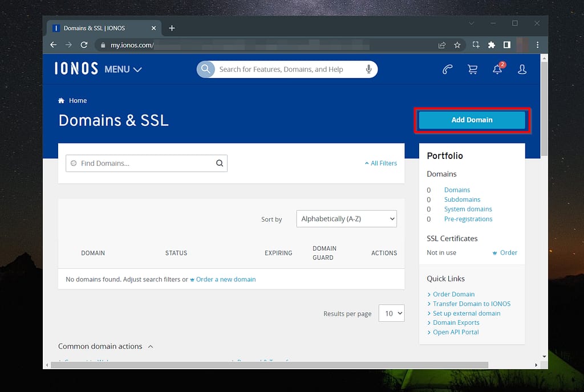Collapse Common domain actions section
Image resolution: width=584 pixels, height=392 pixels.
106,346
